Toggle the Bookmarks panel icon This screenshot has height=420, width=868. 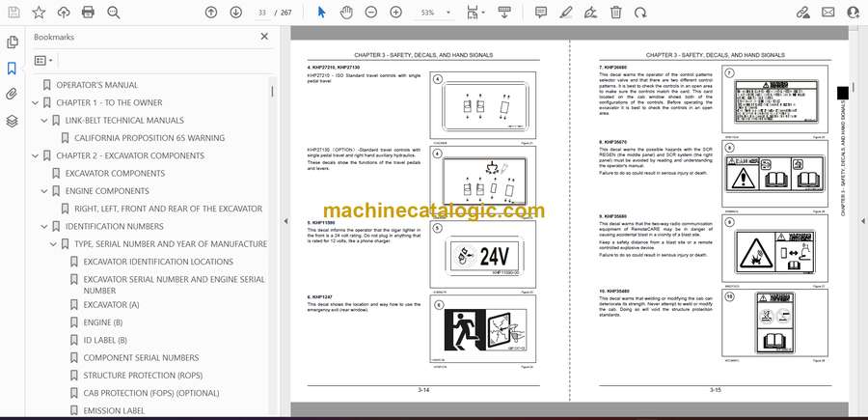tap(13, 69)
